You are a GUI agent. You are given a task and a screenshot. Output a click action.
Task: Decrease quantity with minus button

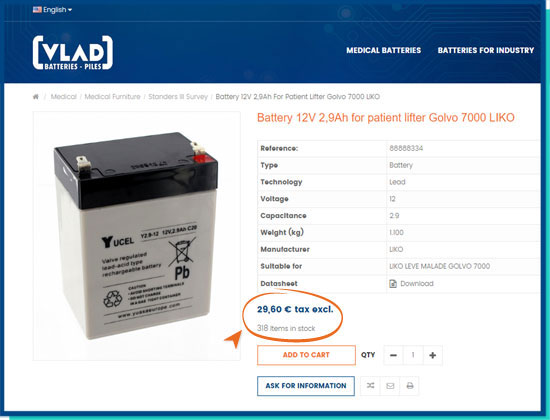[x=394, y=355]
